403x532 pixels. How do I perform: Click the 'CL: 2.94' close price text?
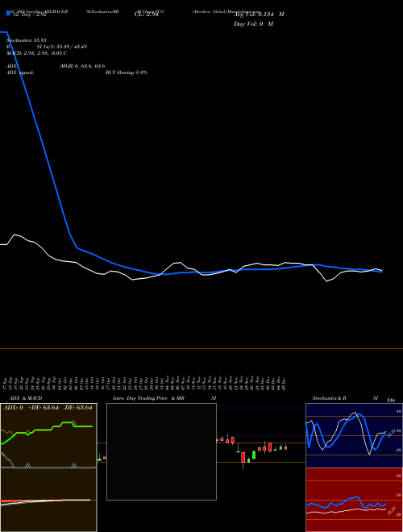click(146, 15)
